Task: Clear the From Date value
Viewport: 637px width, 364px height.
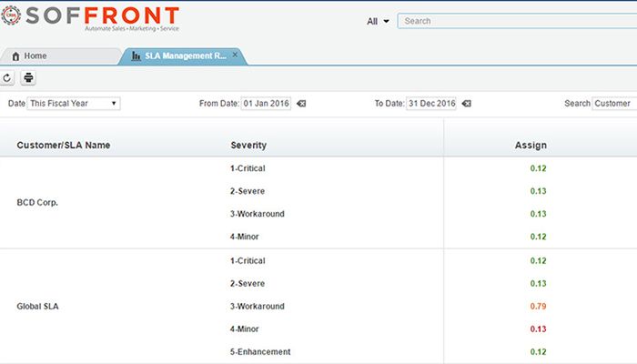Action: pyautogui.click(x=301, y=104)
